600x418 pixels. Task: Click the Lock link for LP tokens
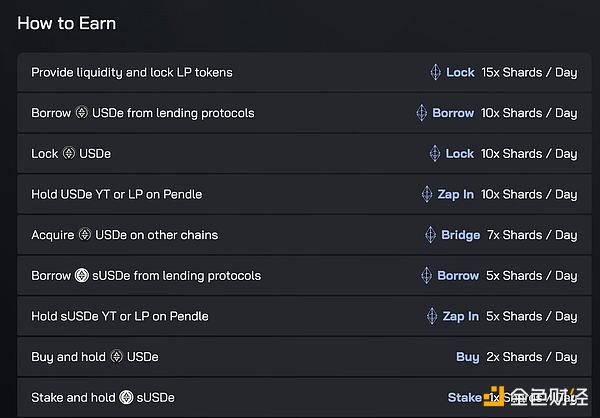(460, 72)
